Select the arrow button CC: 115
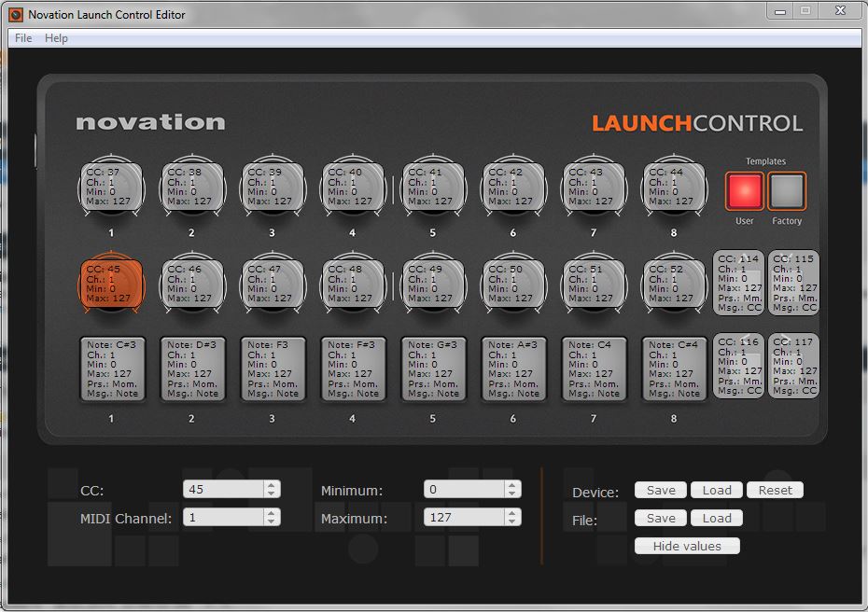The image size is (868, 612). coord(794,283)
